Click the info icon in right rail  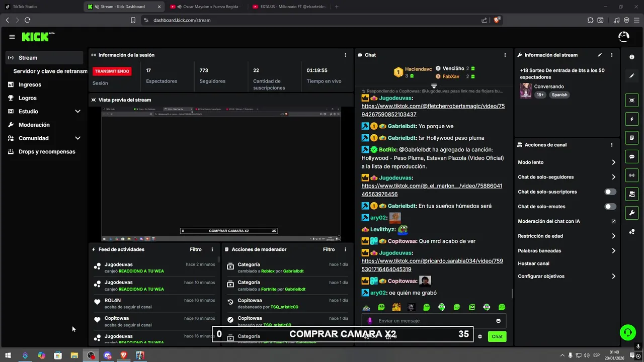(x=632, y=57)
